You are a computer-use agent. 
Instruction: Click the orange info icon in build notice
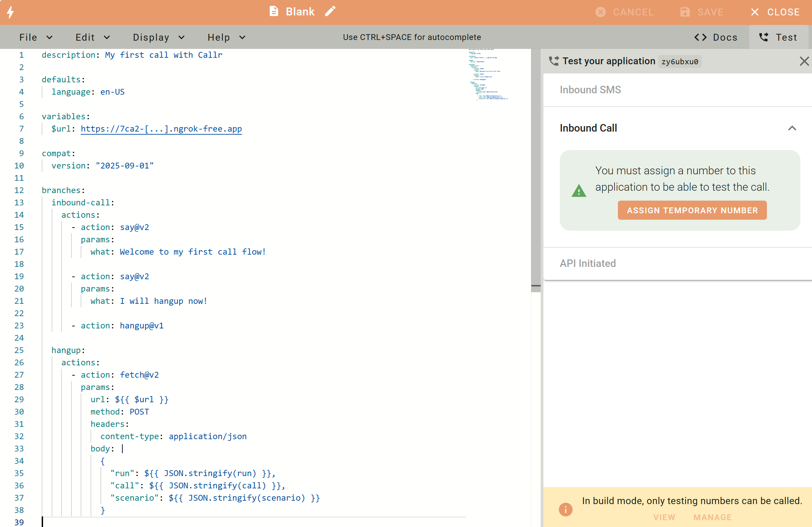[566, 510]
